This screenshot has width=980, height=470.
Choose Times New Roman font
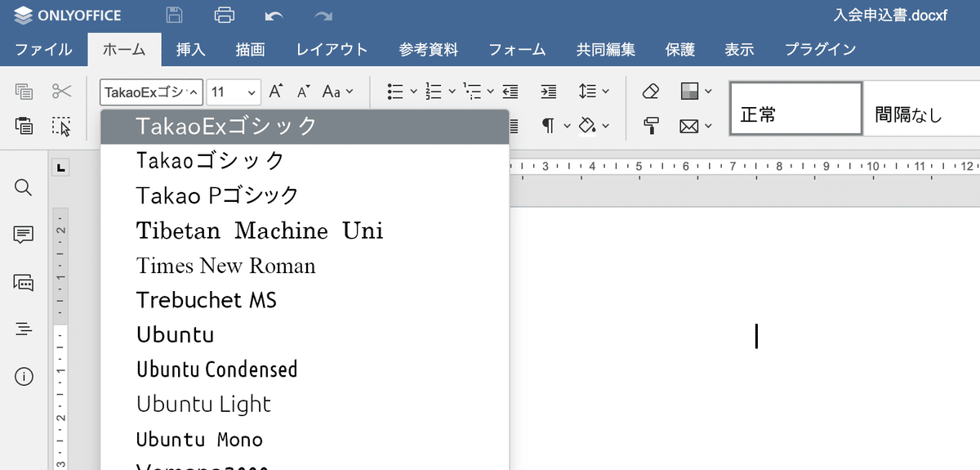[x=305, y=266]
